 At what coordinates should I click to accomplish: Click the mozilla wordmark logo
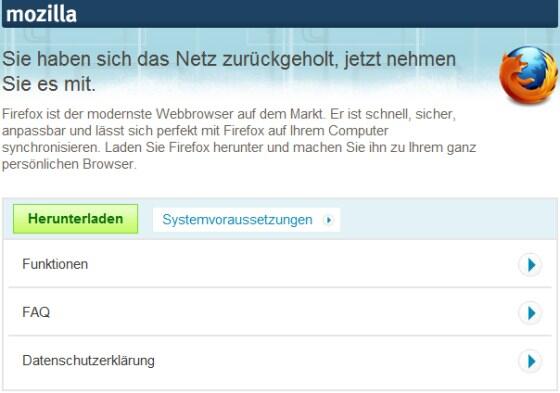41,15
